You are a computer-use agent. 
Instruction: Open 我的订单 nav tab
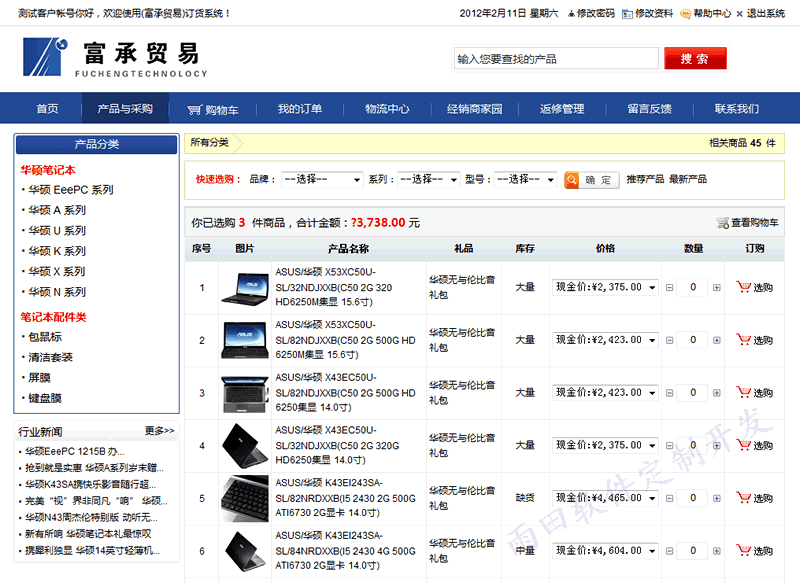tap(300, 109)
